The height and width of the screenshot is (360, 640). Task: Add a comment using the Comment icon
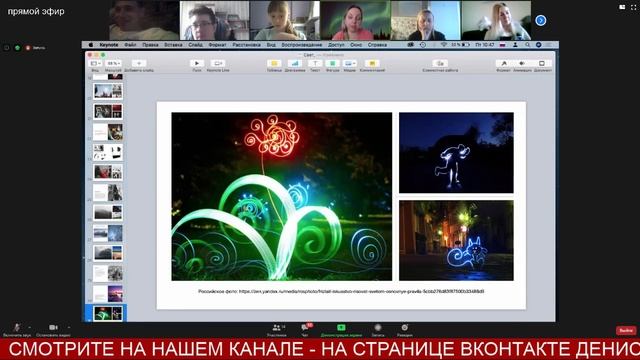372,63
